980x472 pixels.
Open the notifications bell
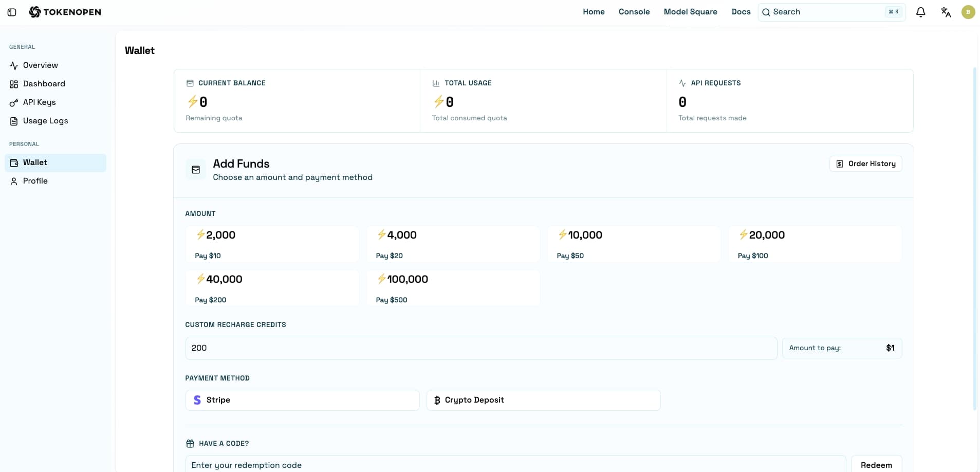[920, 12]
